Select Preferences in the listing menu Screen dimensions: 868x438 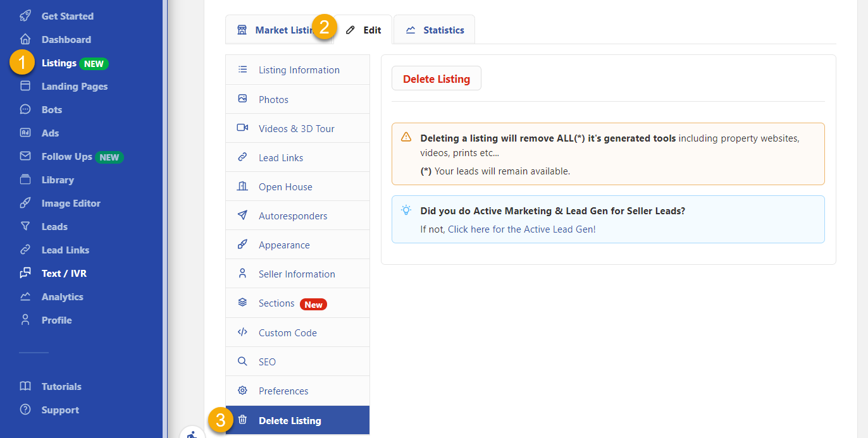point(282,391)
